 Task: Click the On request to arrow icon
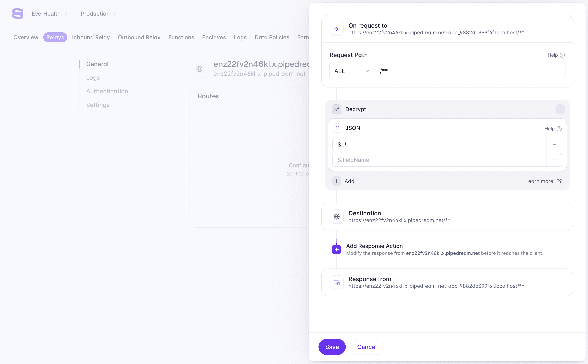click(336, 29)
